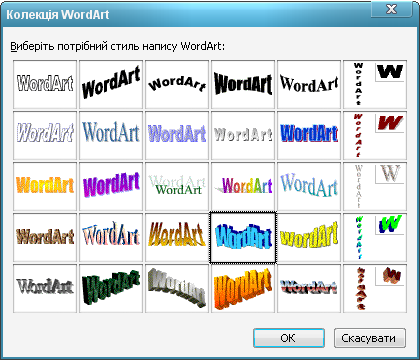Choose the dark green 3D extruded WordArt style

(x=111, y=288)
